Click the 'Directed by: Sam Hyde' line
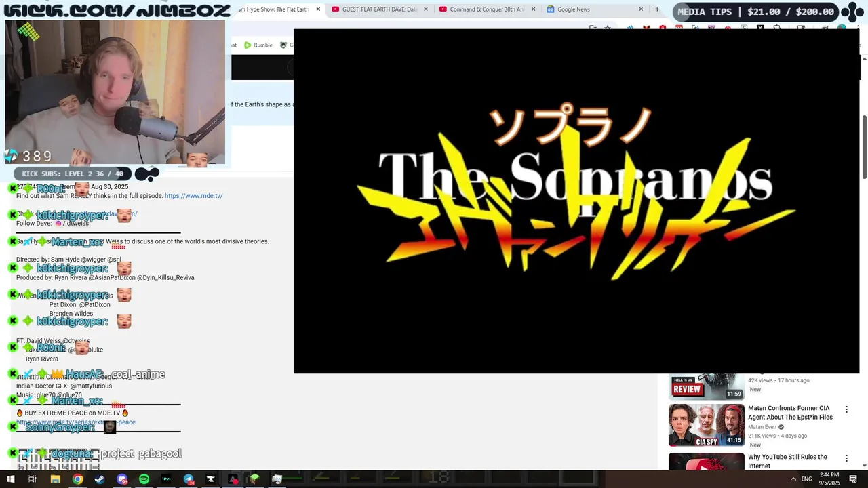 (x=68, y=260)
